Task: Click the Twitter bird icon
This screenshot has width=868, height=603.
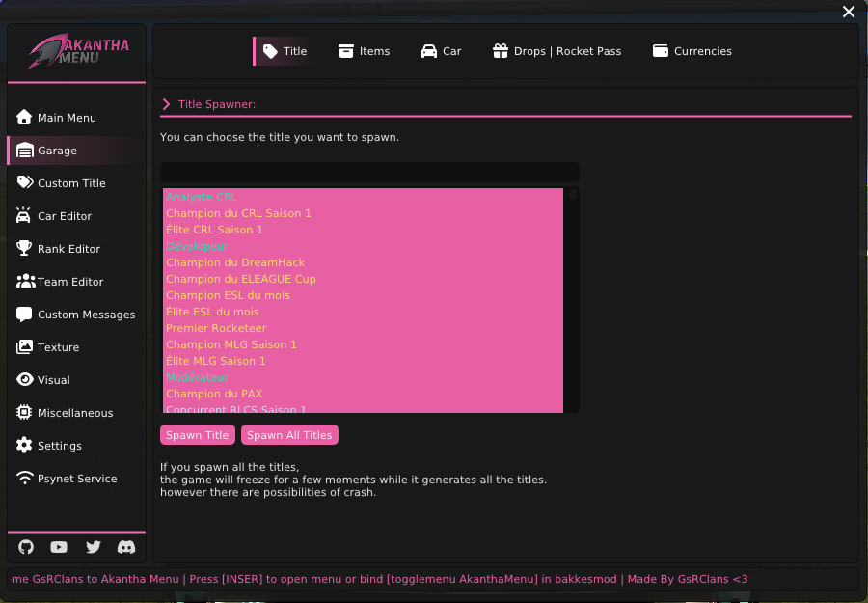Action: tap(93, 547)
